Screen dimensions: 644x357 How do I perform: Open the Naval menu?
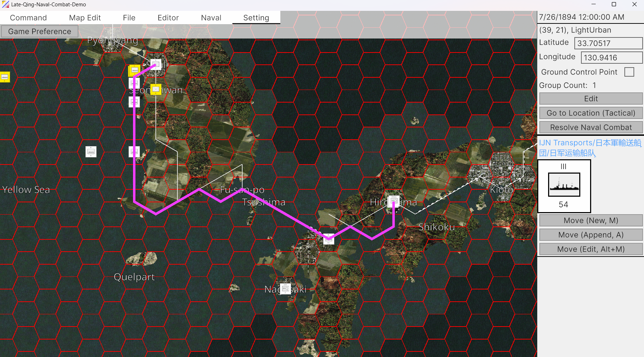(x=211, y=18)
